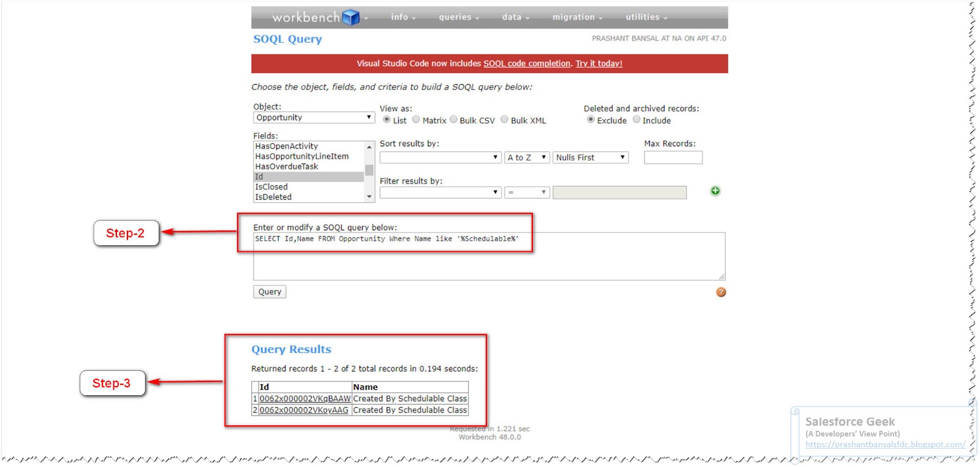The height and width of the screenshot is (467, 980).
Task: Click the Query Results heading
Action: (x=291, y=349)
